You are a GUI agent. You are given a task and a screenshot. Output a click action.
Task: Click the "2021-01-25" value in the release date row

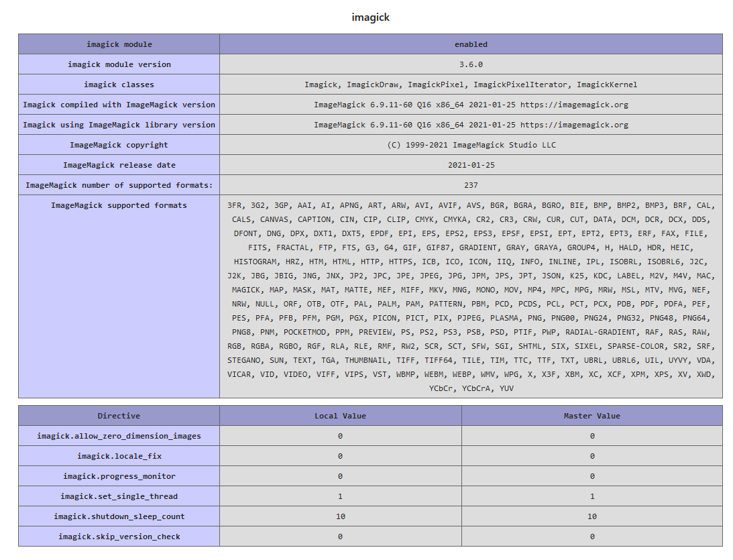click(x=471, y=165)
